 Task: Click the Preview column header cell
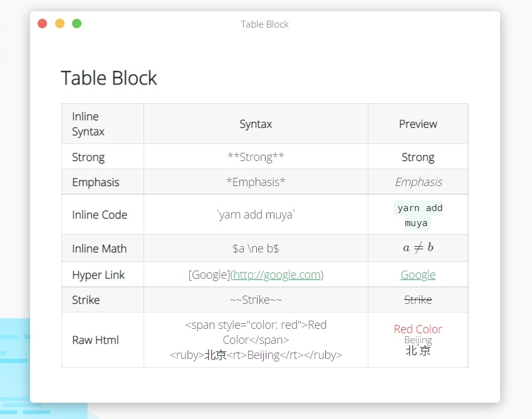coord(418,124)
